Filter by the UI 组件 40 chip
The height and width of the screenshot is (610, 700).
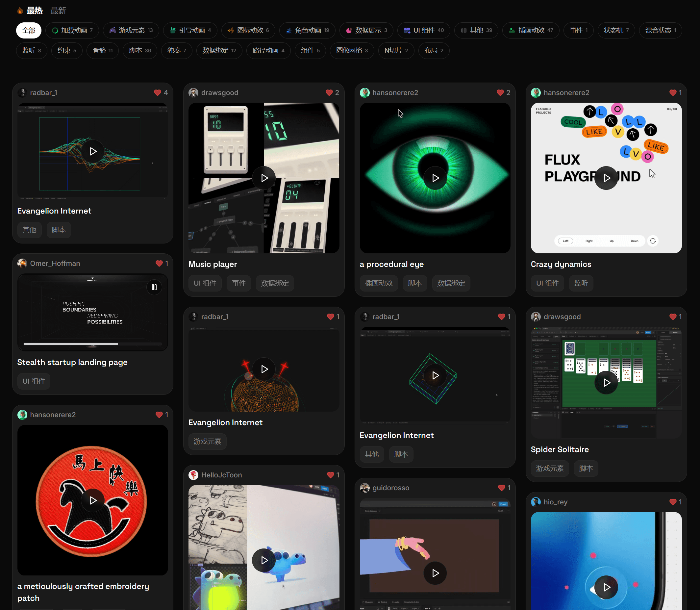pos(424,30)
